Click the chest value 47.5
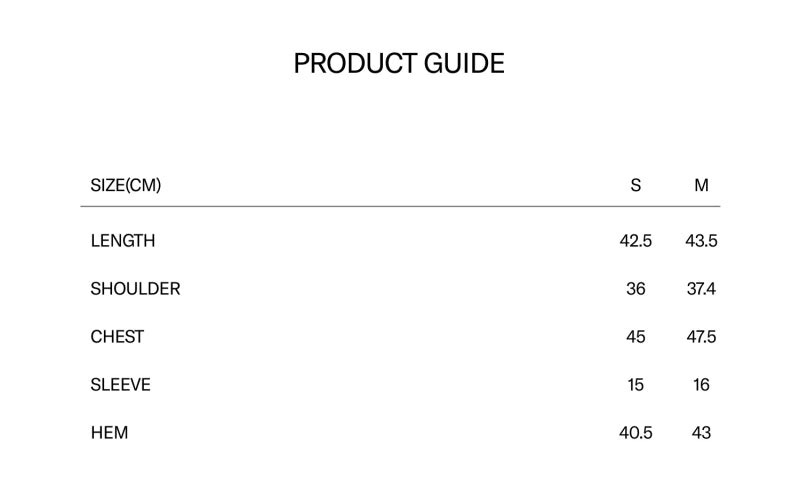The image size is (800, 487). click(702, 337)
